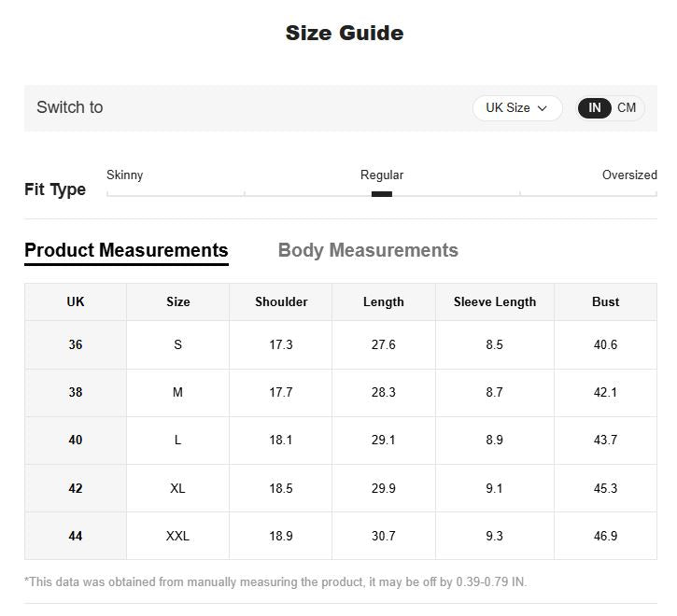The image size is (677, 616).
Task: Click the chevron arrow beside UK Size
Action: (x=542, y=108)
